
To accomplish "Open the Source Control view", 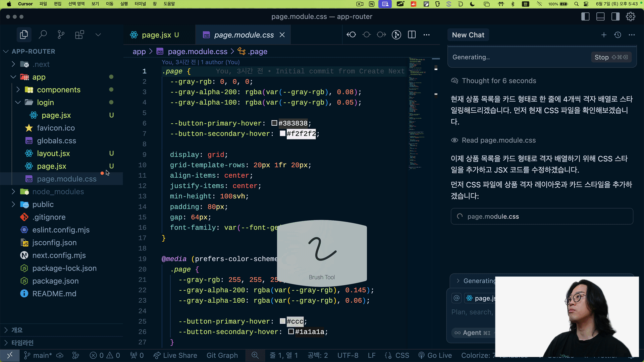I will (61, 35).
